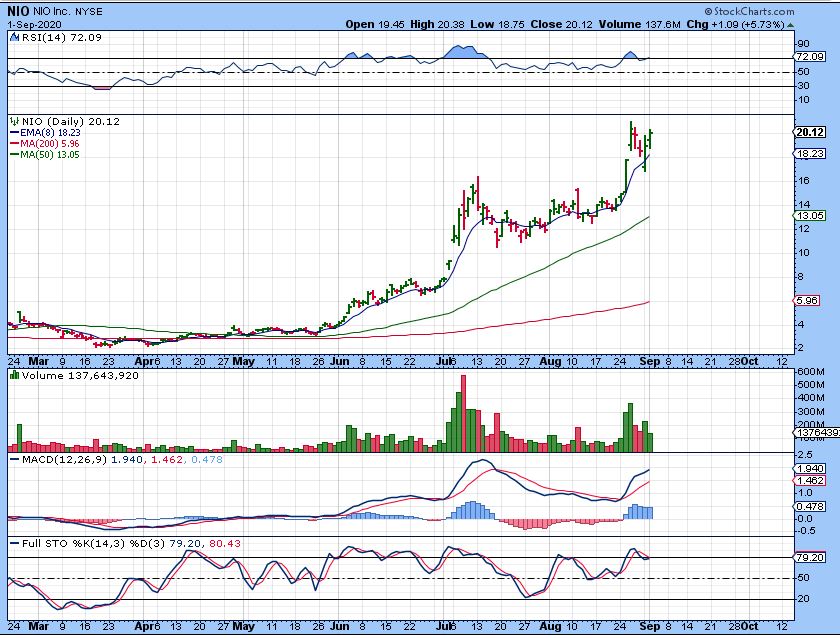Select the Jul label on date axis
840x638 pixels.
tap(443, 360)
